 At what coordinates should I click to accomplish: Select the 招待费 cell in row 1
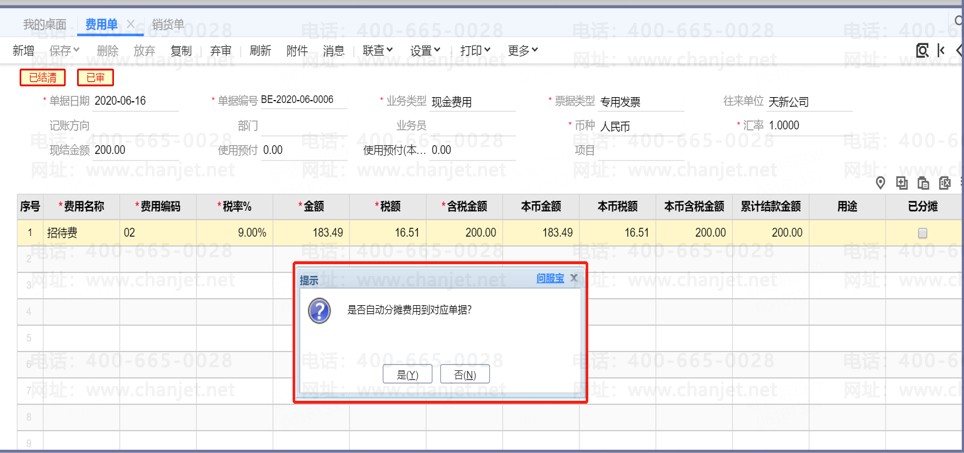81,233
